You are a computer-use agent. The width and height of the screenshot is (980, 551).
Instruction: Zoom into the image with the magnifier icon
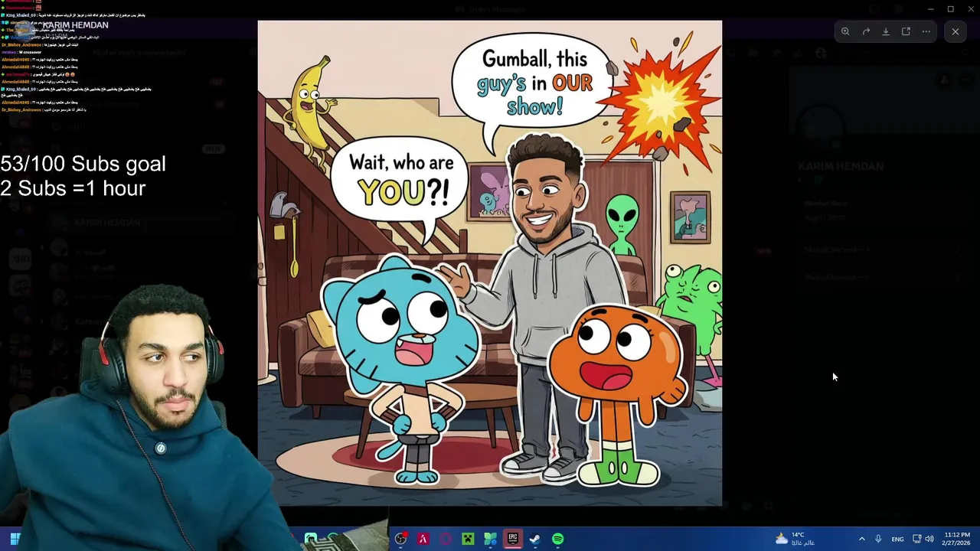point(845,31)
